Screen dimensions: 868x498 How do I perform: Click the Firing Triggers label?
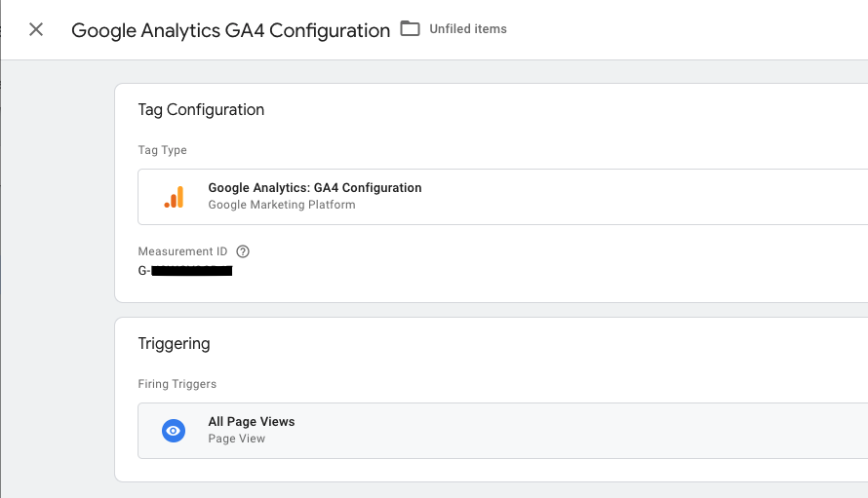178,384
